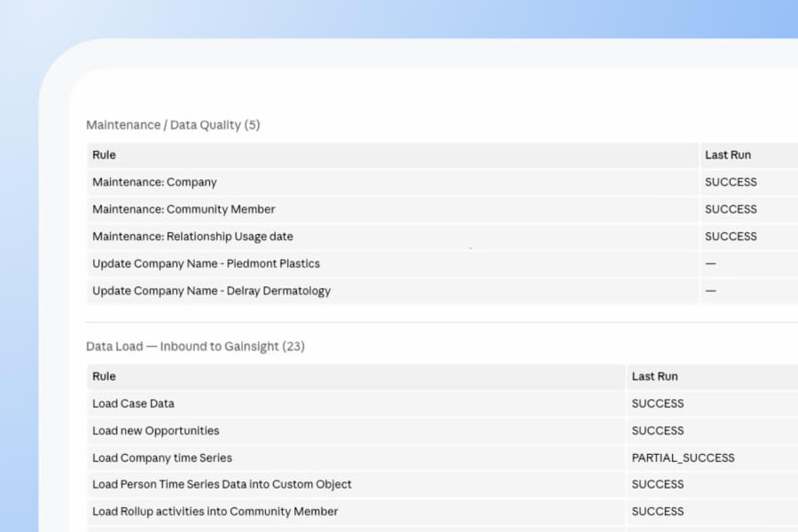Open the Load Company time Series rule

pyautogui.click(x=162, y=458)
